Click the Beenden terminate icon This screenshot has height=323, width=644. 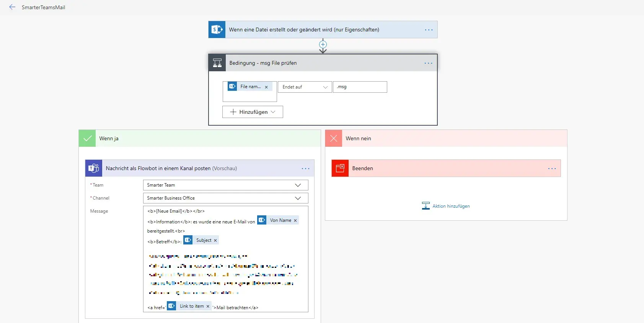(x=340, y=168)
